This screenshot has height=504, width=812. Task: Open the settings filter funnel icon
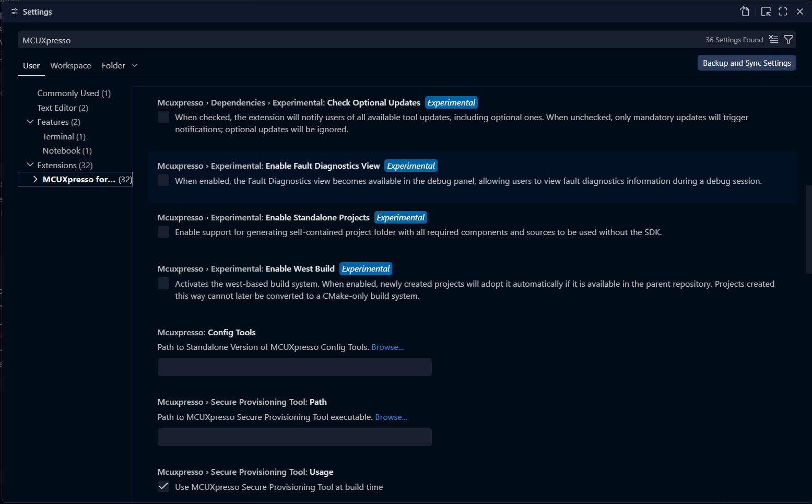tap(789, 40)
